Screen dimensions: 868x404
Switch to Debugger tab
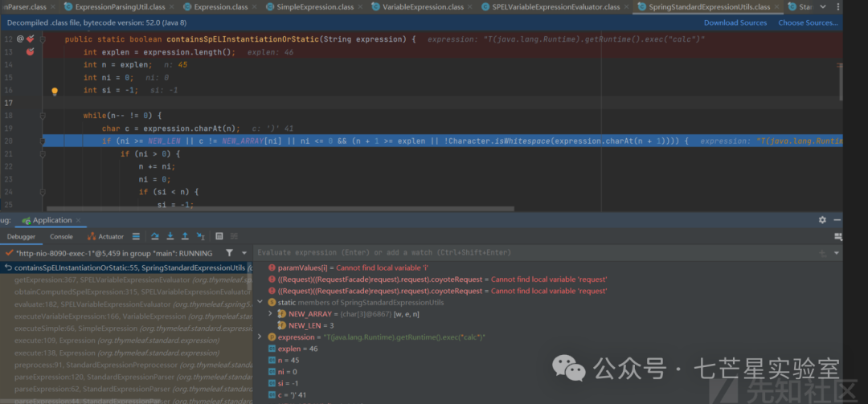(x=21, y=236)
